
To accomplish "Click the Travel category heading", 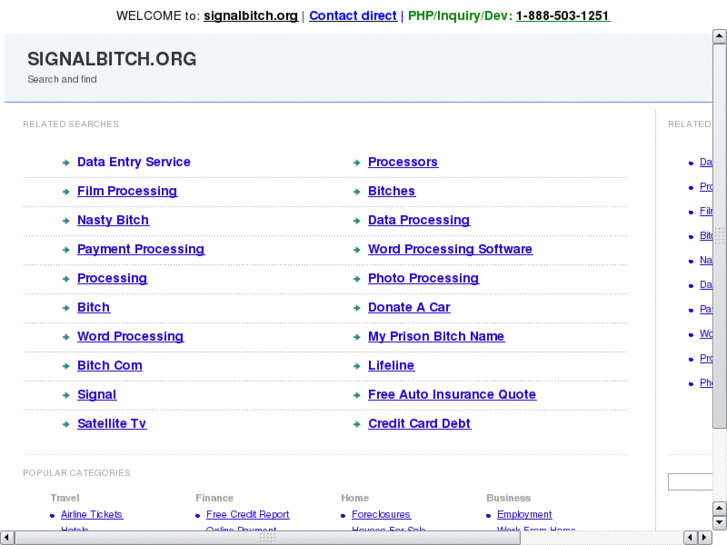I will (65, 498).
